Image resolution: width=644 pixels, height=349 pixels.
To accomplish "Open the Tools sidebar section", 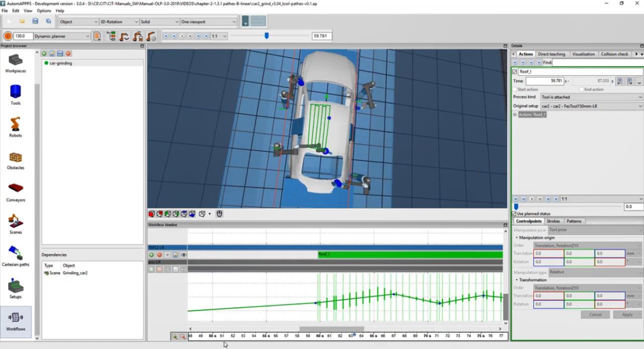I will [x=16, y=95].
